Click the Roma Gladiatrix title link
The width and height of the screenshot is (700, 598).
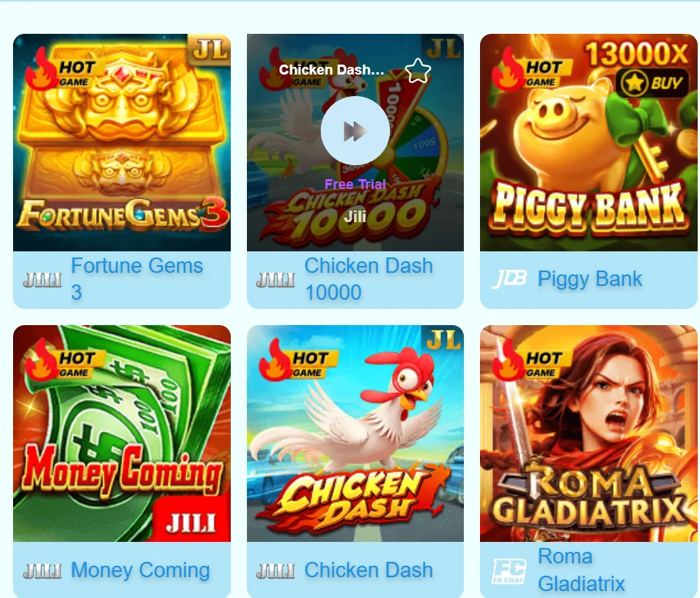tap(581, 570)
